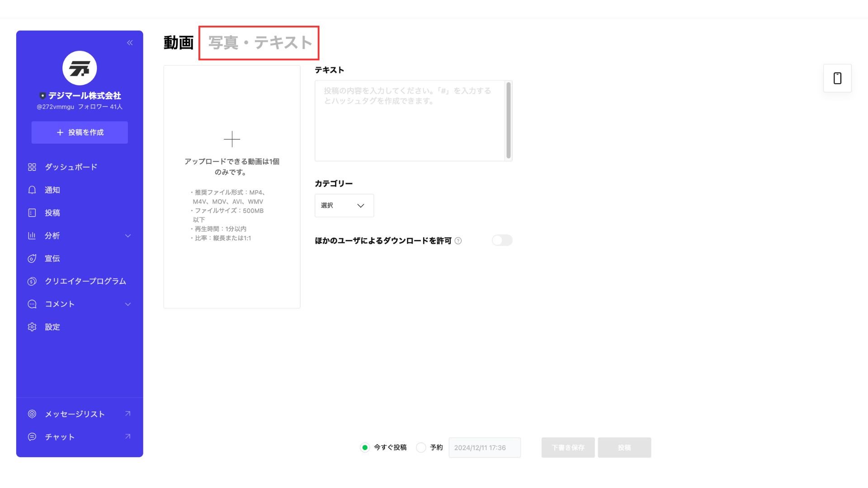Click the 投稿 document icon in sidebar
The width and height of the screenshot is (868, 488).
click(32, 213)
